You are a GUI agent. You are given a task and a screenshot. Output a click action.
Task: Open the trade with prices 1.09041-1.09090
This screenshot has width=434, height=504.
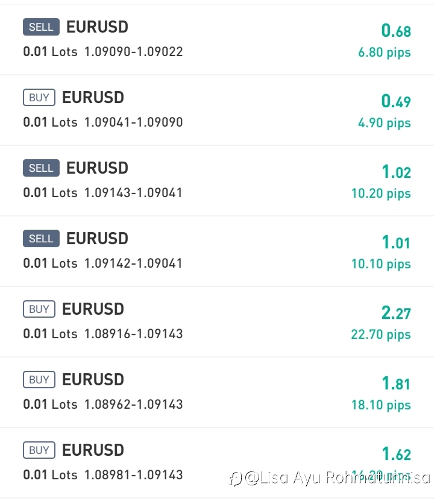217,110
